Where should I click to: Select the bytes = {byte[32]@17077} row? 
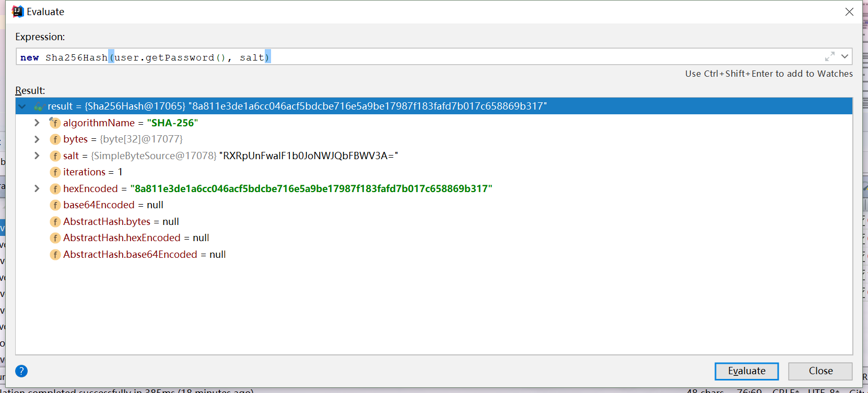(x=434, y=139)
